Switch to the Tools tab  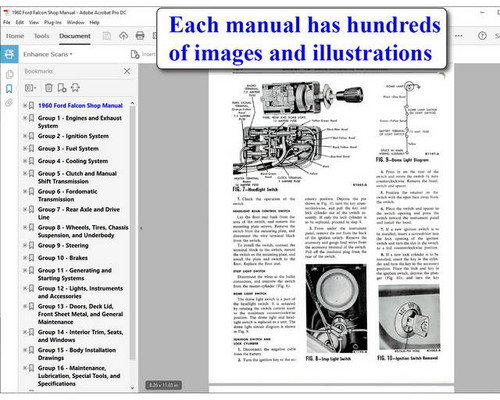pos(42,36)
